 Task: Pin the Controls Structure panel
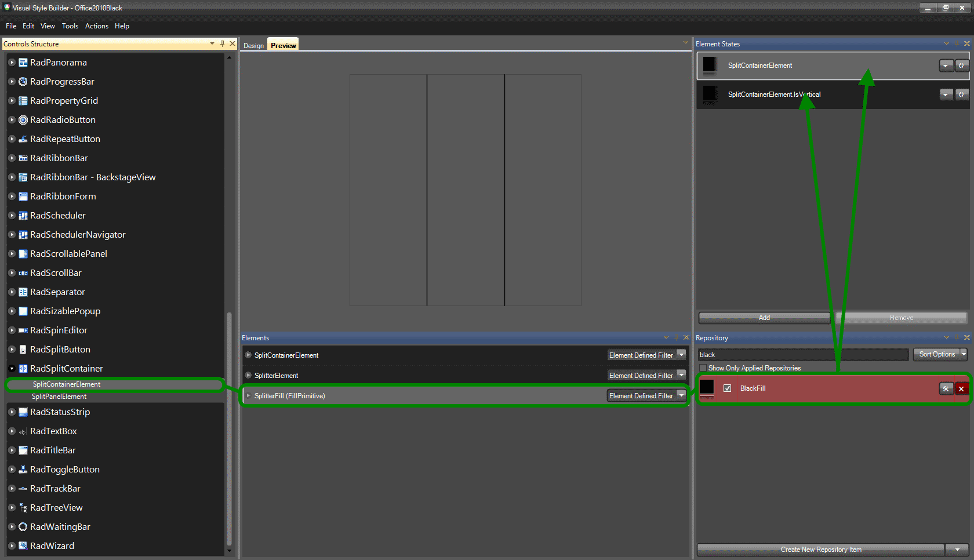click(222, 43)
